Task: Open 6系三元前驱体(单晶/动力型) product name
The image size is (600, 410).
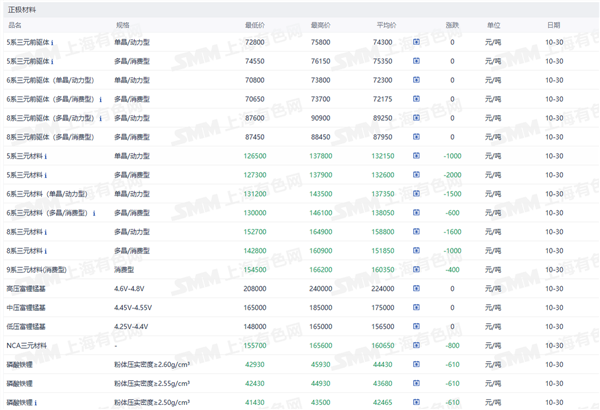Action: [50, 80]
